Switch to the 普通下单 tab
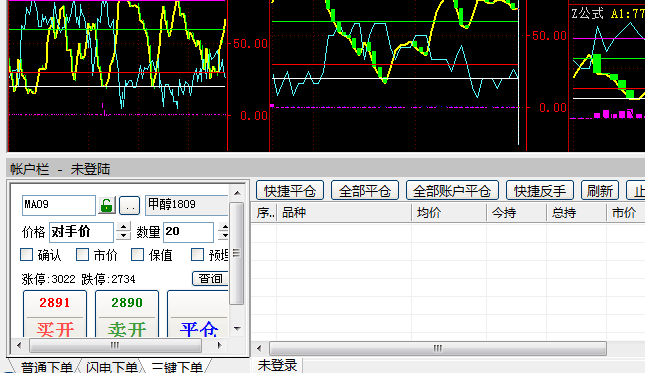This screenshot has height=373, width=645. point(46,367)
